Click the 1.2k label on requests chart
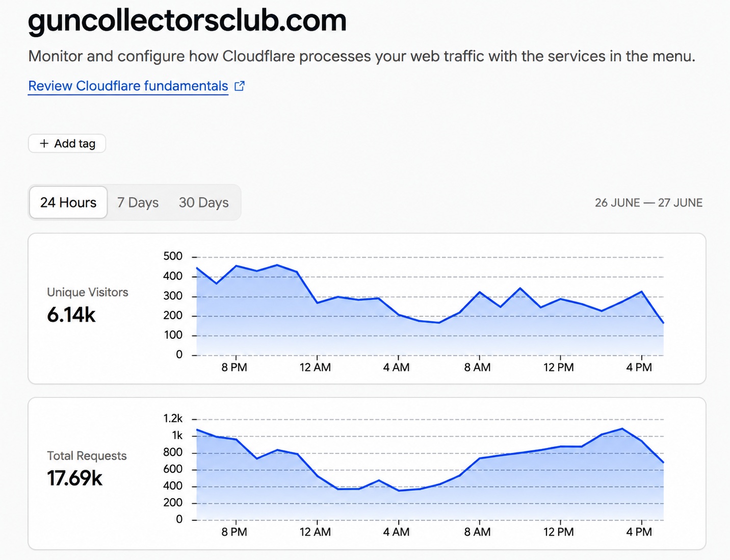 point(173,418)
